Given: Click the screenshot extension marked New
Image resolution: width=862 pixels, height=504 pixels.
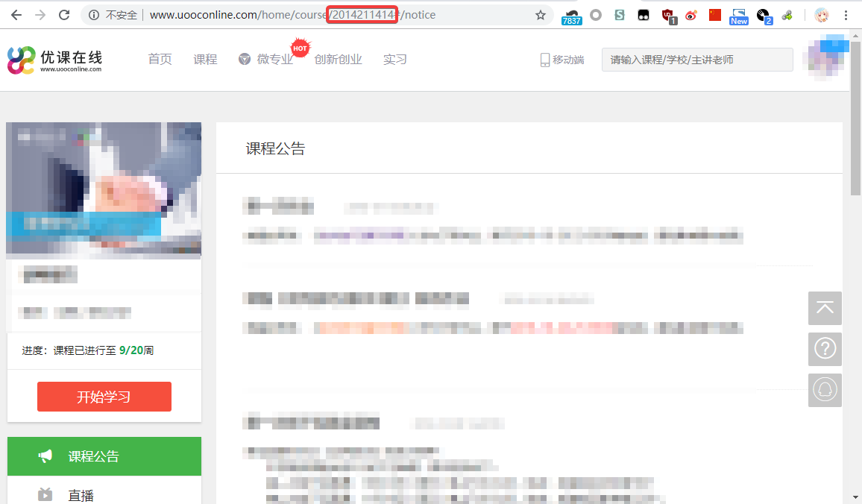Looking at the screenshot, I should point(738,14).
